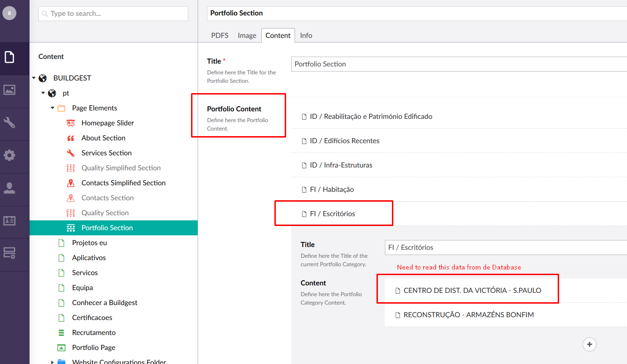The image size is (627, 364).
Task: Switch to the Info tab
Action: 306,36
